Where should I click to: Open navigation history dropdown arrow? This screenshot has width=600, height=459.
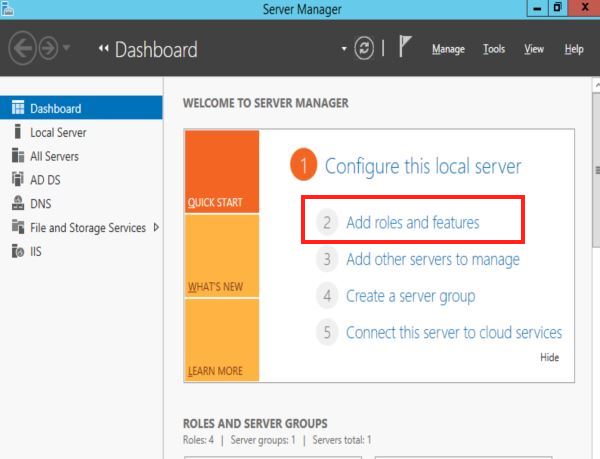(67, 47)
